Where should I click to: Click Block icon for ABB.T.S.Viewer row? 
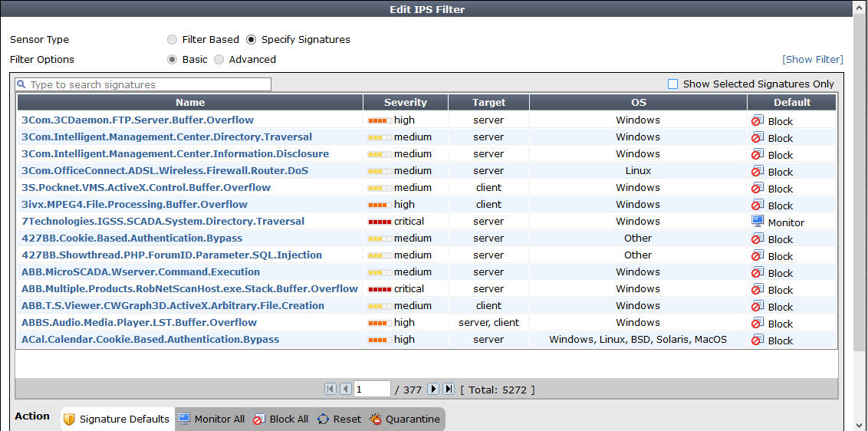758,306
